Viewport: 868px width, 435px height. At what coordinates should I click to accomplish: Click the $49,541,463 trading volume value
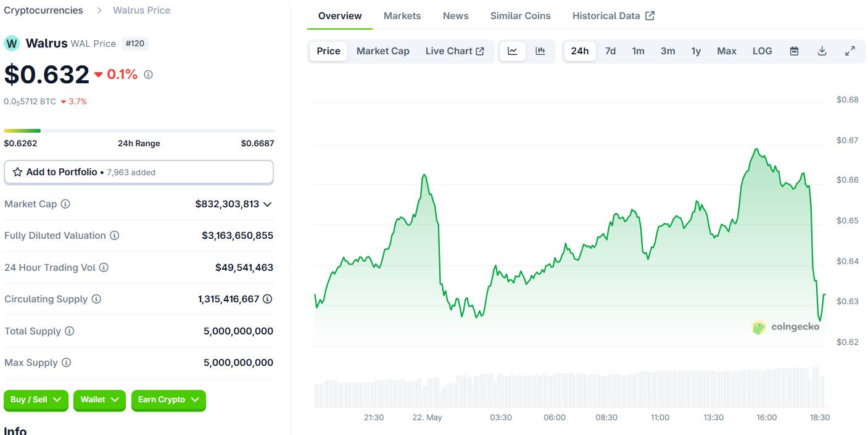[x=244, y=268]
